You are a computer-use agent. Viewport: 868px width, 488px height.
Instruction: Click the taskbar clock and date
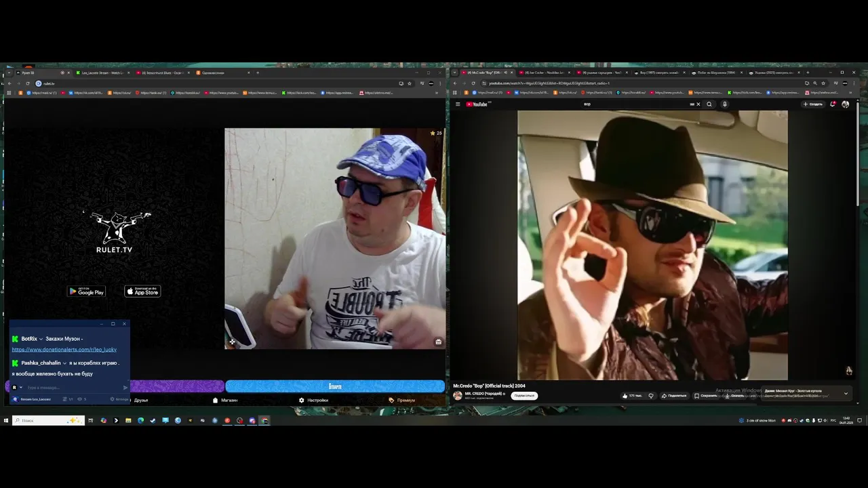coord(846,420)
